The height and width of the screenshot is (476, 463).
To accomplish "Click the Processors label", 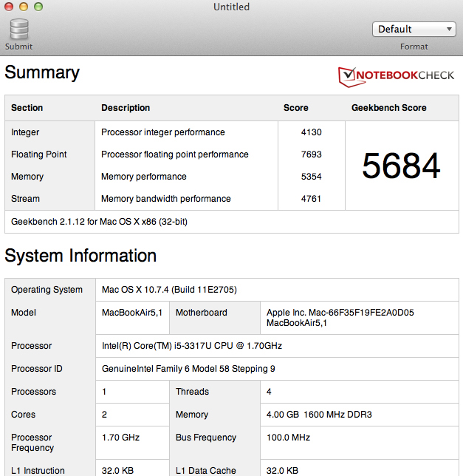I will [x=34, y=392].
